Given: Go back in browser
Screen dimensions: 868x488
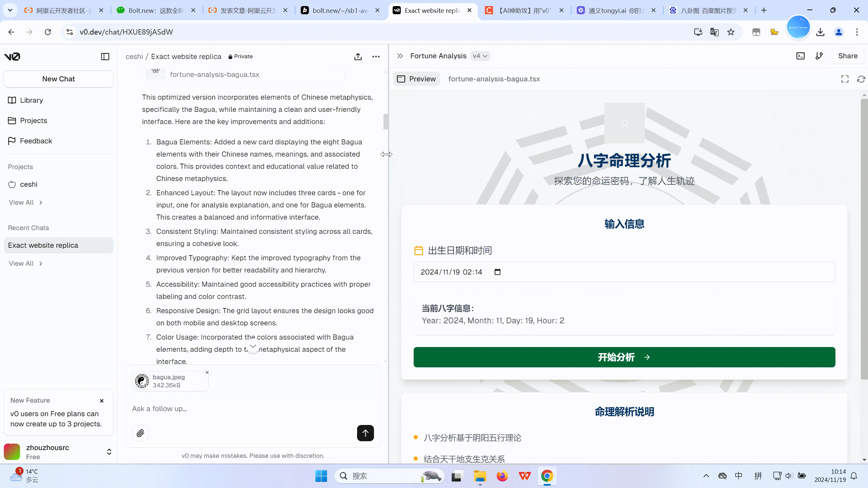Looking at the screenshot, I should [x=12, y=32].
